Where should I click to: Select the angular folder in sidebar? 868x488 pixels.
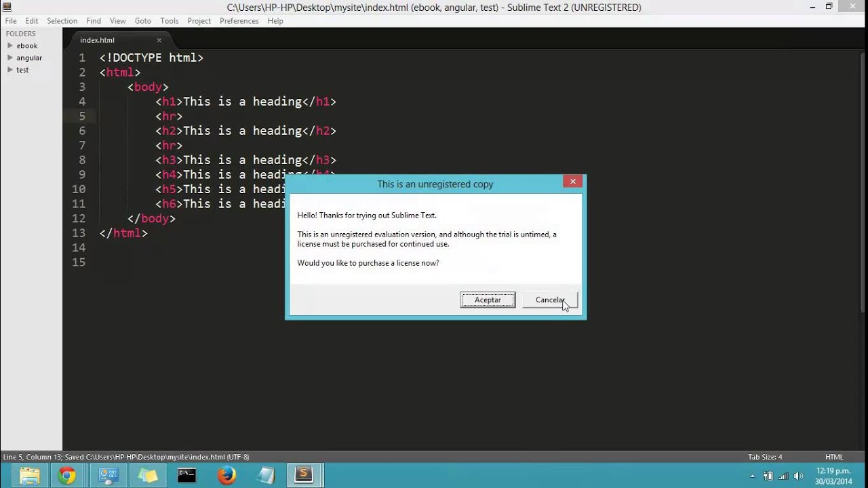(x=29, y=58)
